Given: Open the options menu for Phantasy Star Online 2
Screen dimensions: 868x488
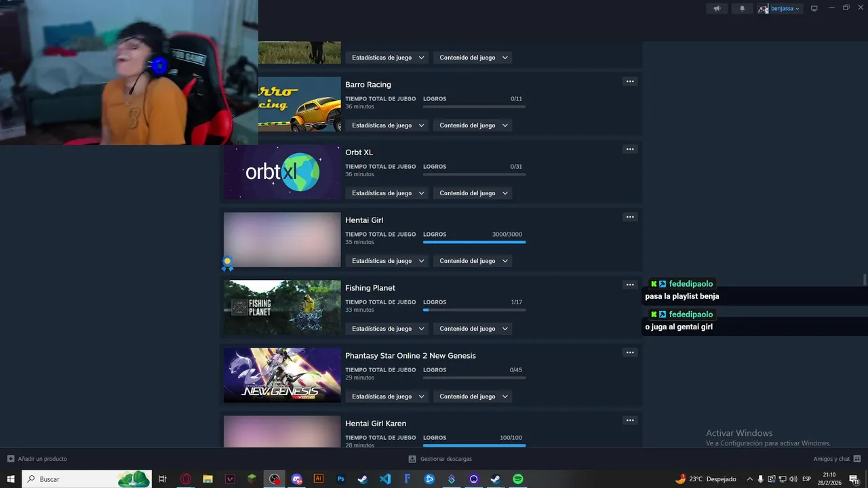Looking at the screenshot, I should 630,352.
